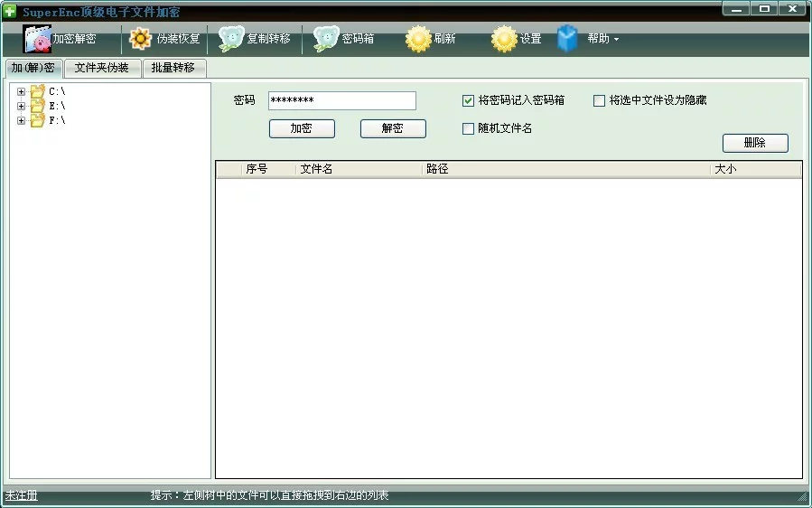Click the 加密解密 toolbar icon
Viewport: 812px width, 508px height.
(37, 38)
